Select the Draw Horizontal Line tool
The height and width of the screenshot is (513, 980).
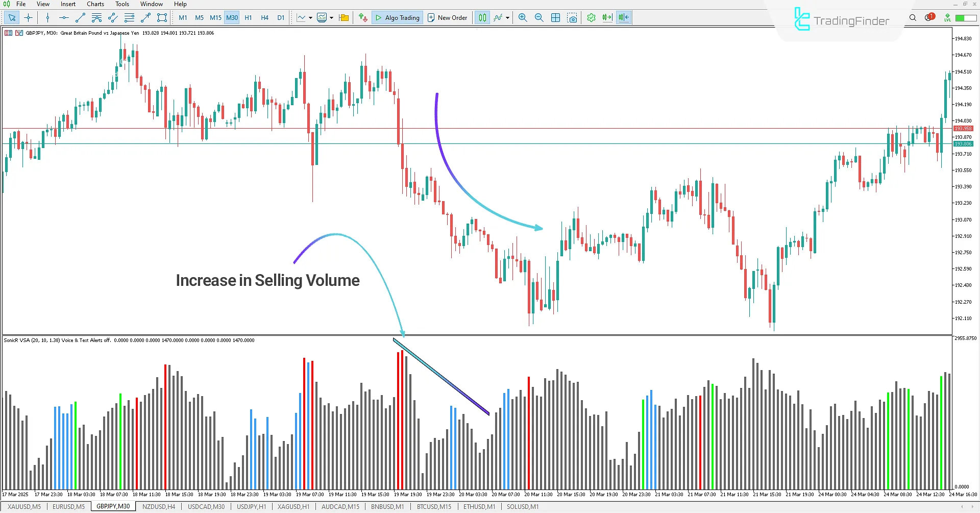(63, 17)
